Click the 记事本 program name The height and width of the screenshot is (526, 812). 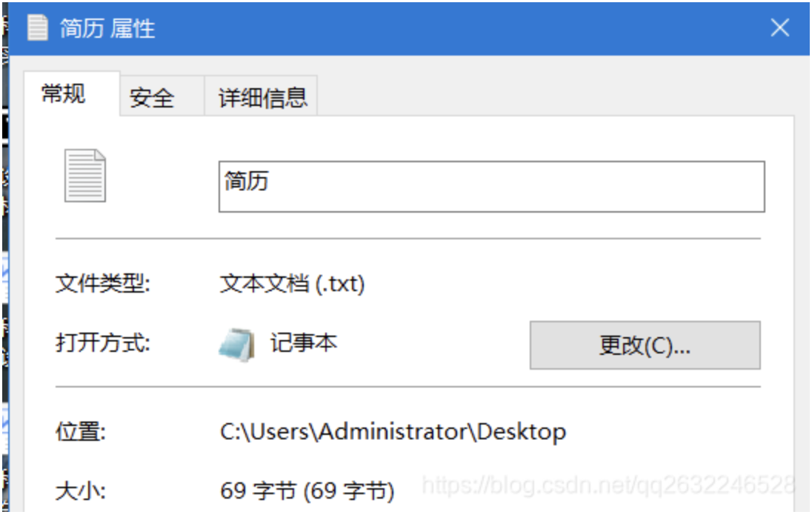click(304, 342)
